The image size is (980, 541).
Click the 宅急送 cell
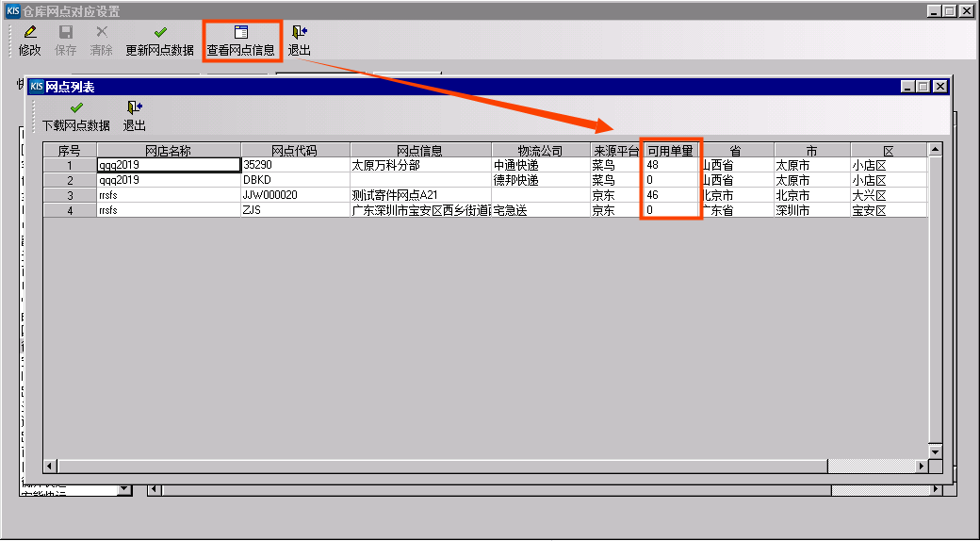click(541, 210)
